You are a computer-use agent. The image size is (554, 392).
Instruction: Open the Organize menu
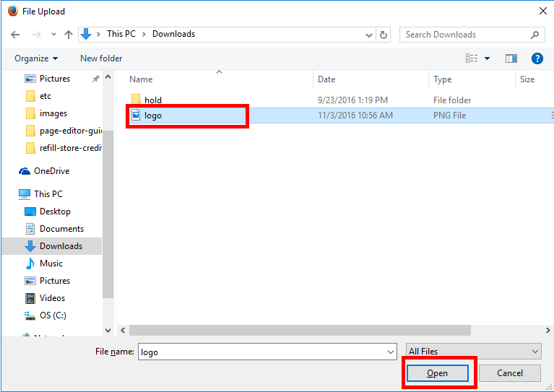click(x=36, y=58)
